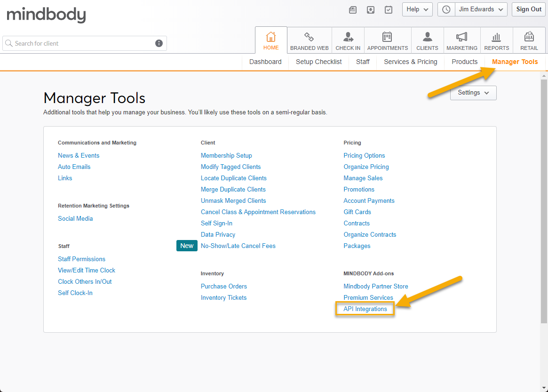Open the Account Payments link
This screenshot has width=548, height=392.
click(369, 201)
